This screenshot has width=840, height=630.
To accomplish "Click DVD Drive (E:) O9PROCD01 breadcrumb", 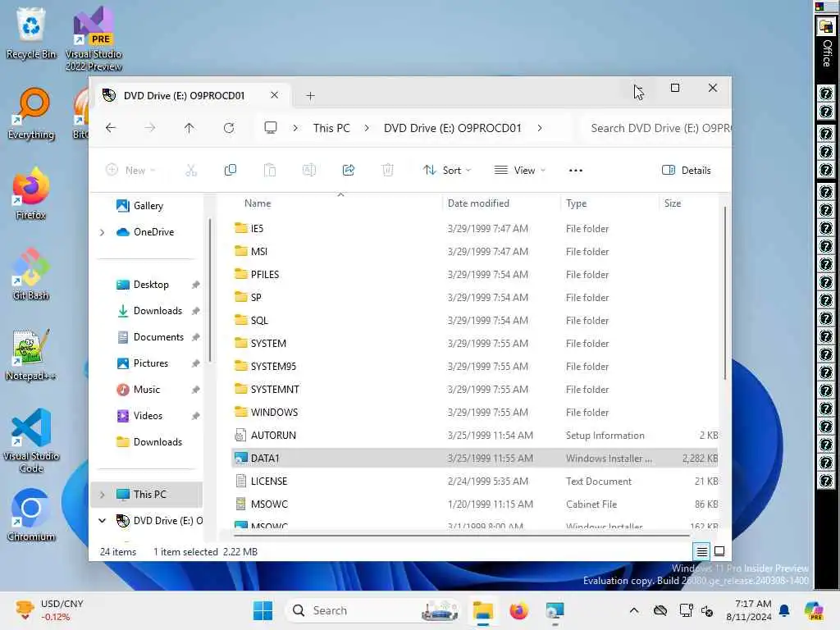I will [x=452, y=128].
